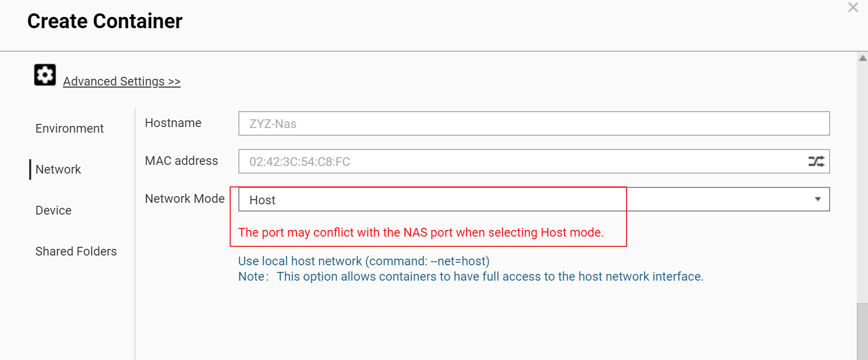Click the Create Container dialog title
The image size is (868, 360).
point(105,22)
